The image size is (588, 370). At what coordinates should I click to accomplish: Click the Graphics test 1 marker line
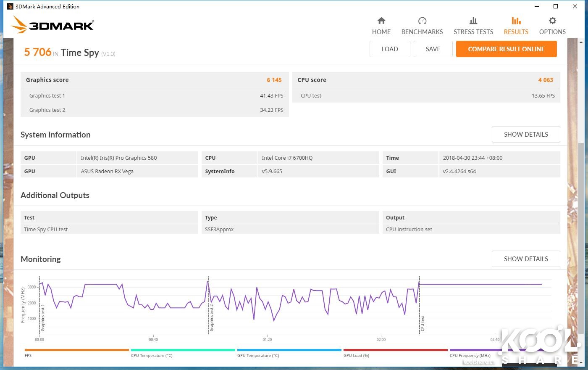coord(39,305)
